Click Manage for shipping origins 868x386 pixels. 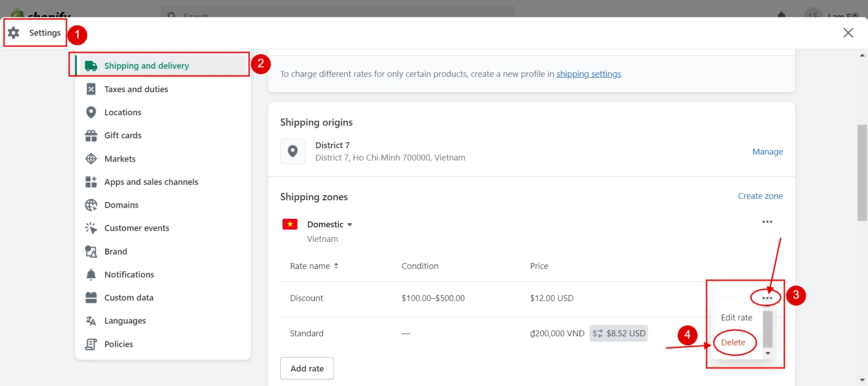(767, 152)
